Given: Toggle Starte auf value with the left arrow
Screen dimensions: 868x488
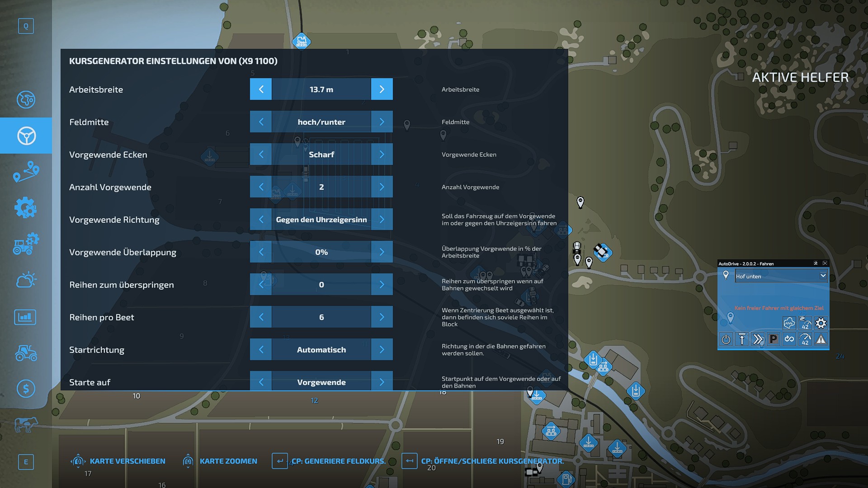Looking at the screenshot, I should click(x=261, y=382).
